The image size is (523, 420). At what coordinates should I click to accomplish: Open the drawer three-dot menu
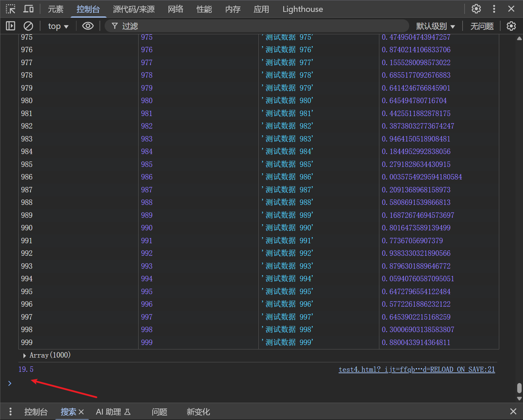(x=11, y=412)
